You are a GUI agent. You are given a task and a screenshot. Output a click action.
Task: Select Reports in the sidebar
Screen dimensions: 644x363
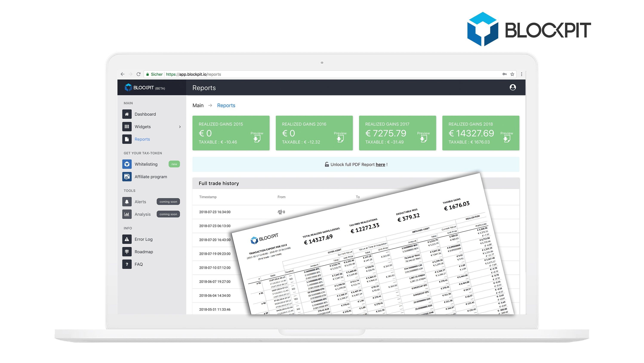(x=142, y=139)
